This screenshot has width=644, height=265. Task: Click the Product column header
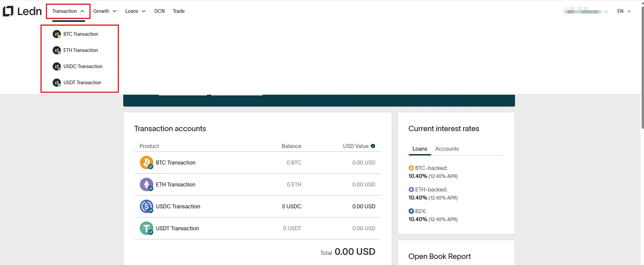(149, 146)
